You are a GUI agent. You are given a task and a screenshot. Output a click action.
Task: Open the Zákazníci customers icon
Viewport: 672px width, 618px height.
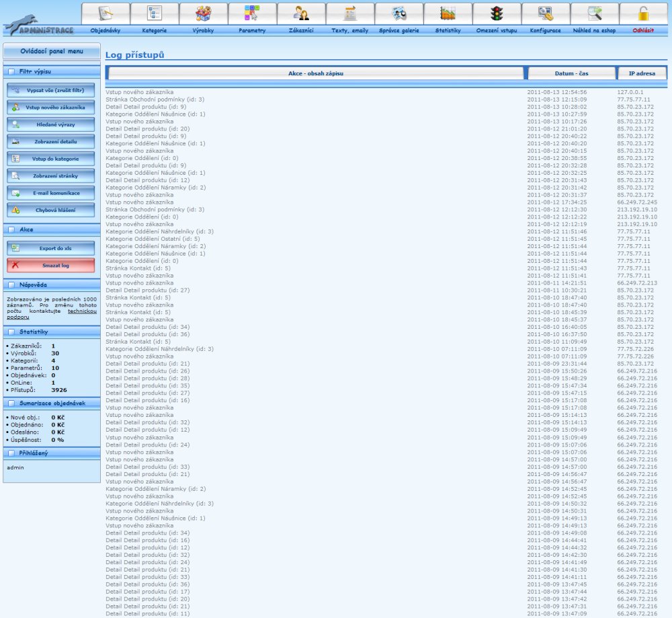click(x=301, y=13)
